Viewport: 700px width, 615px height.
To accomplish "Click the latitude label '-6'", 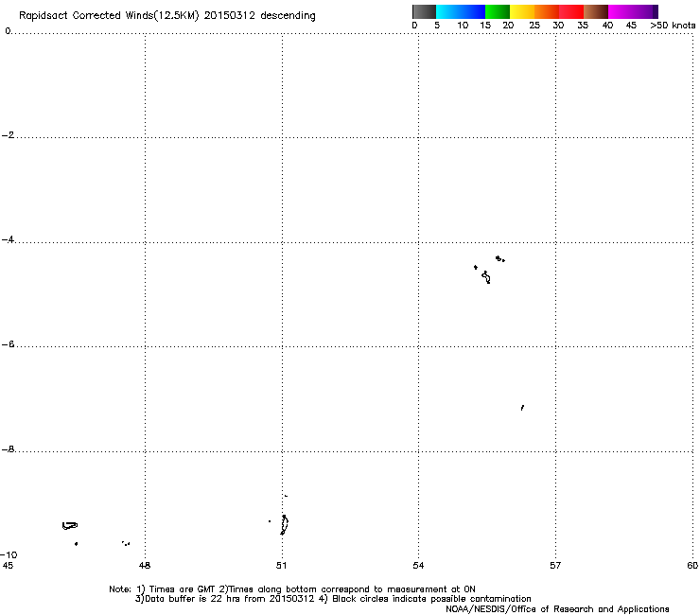I will coord(8,344).
